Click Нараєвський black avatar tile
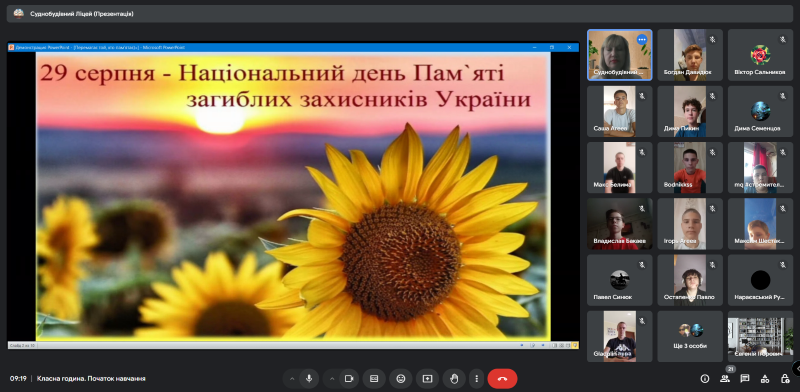Viewport: 800px width, 392px height. pos(760,280)
